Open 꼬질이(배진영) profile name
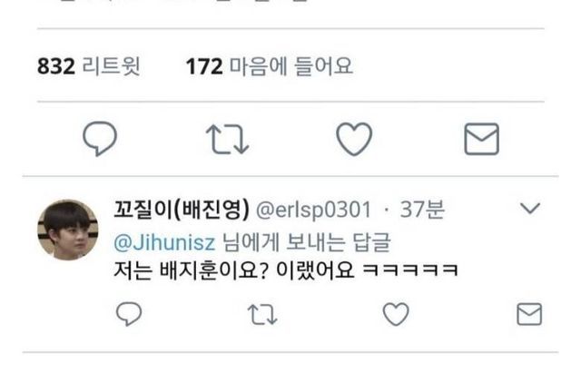This screenshot has height=392, width=581. pos(182,209)
